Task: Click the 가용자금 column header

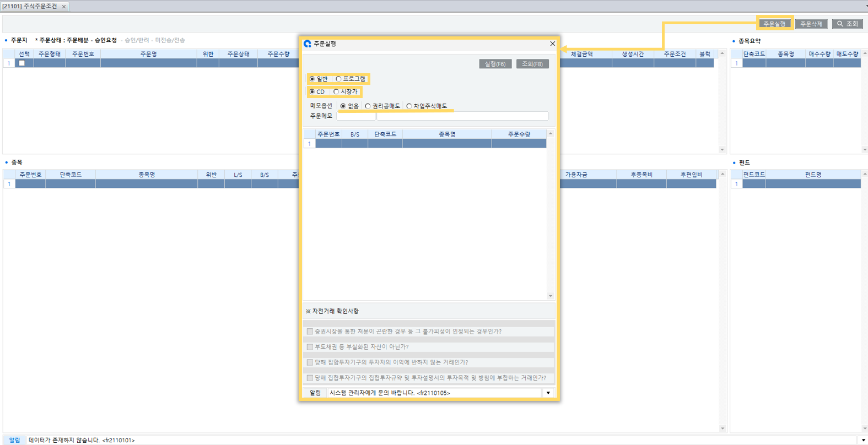Action: pos(576,175)
